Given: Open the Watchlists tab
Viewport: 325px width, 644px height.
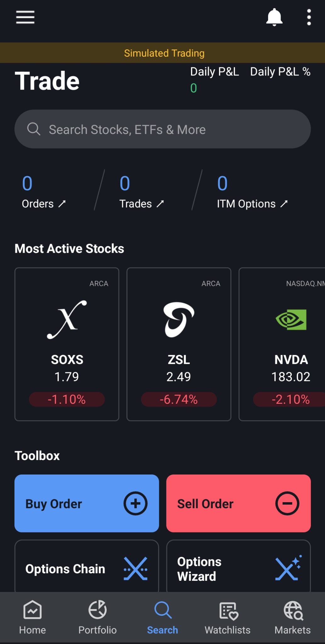Looking at the screenshot, I should tap(227, 617).
